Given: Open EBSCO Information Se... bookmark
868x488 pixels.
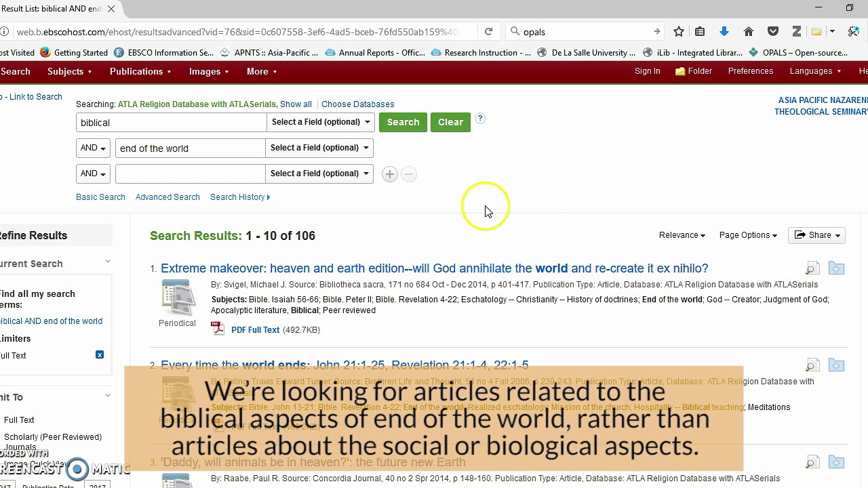Looking at the screenshot, I should 163,53.
